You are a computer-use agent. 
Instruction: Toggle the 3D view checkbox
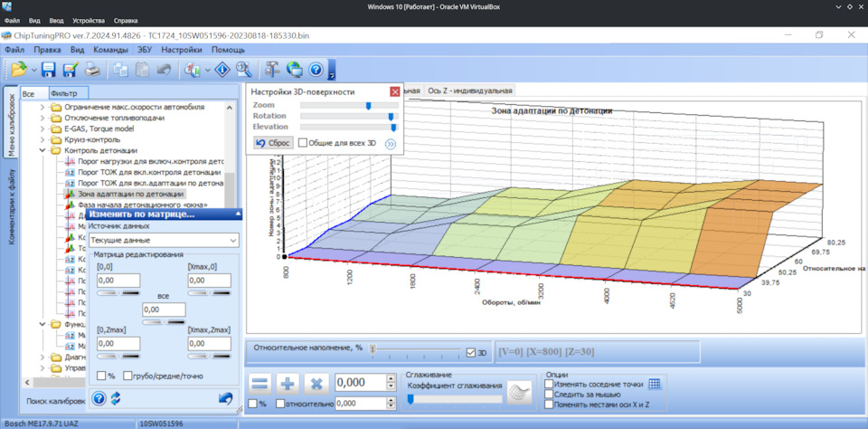point(470,353)
